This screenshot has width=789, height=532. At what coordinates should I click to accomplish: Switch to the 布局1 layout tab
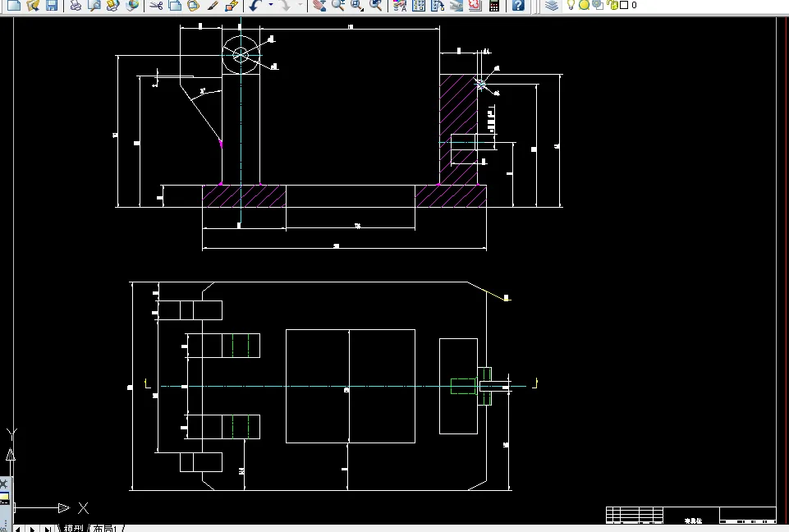(105, 529)
